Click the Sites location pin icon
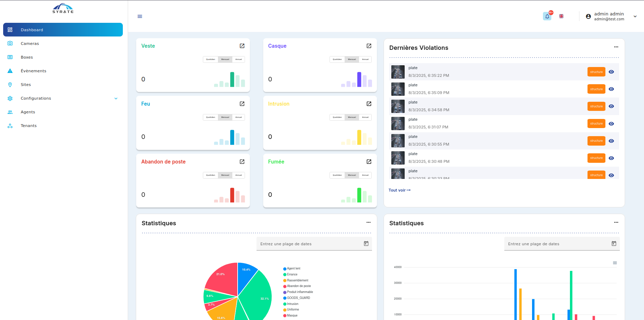 click(x=10, y=85)
